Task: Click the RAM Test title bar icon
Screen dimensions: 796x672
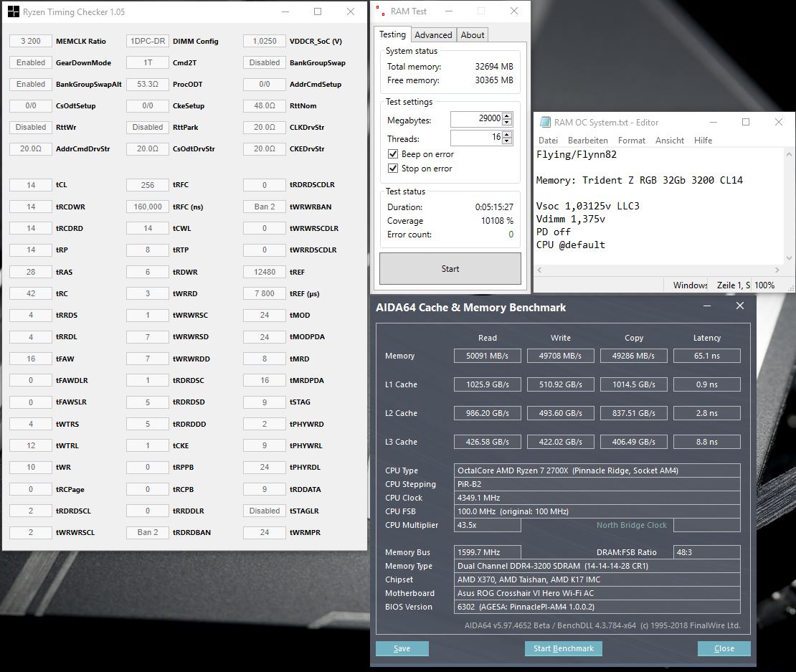Action: point(380,11)
